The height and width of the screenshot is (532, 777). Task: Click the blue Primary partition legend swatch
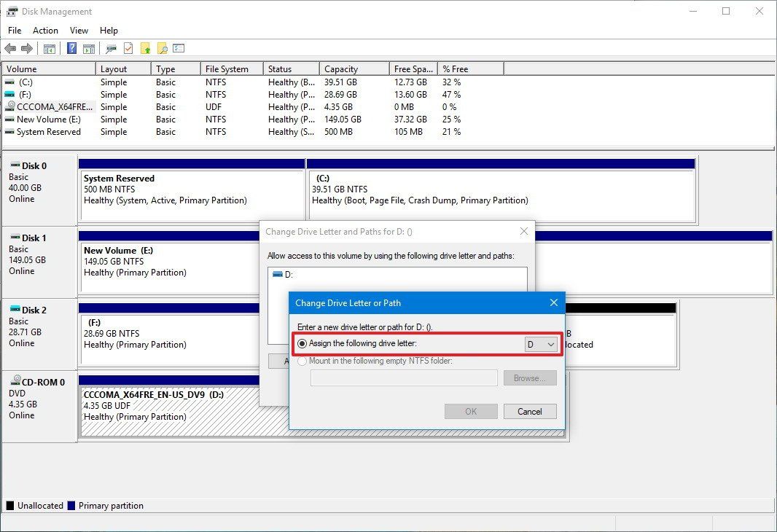(71, 505)
